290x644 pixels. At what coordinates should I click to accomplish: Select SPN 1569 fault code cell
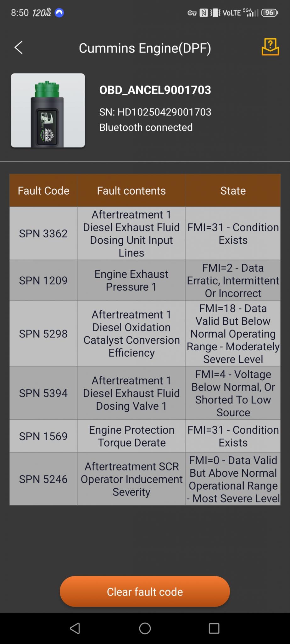(43, 436)
